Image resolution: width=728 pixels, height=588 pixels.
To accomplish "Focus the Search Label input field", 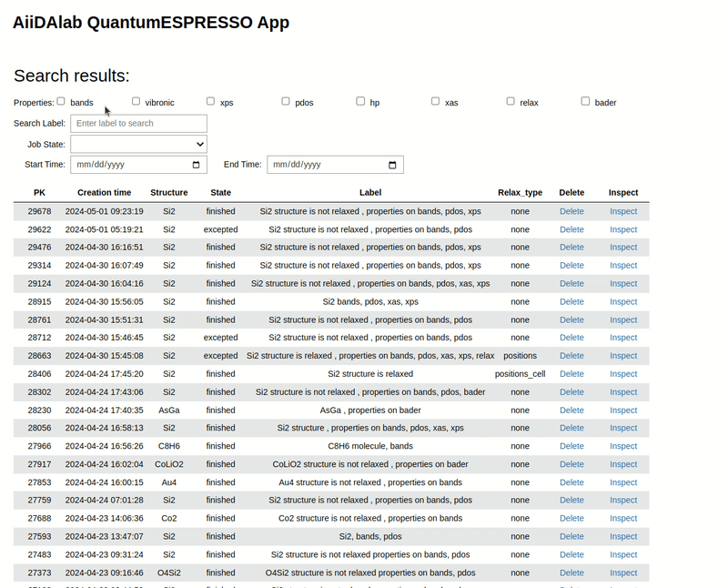I will [139, 124].
